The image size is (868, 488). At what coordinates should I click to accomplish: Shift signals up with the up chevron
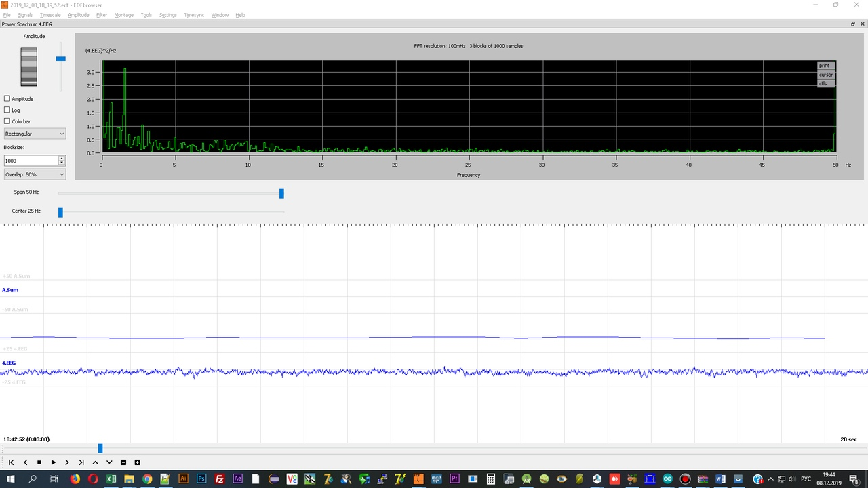(x=95, y=462)
